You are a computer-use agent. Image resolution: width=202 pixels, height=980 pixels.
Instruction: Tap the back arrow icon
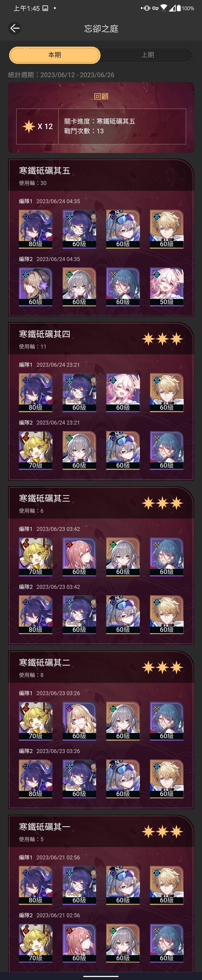point(15,28)
